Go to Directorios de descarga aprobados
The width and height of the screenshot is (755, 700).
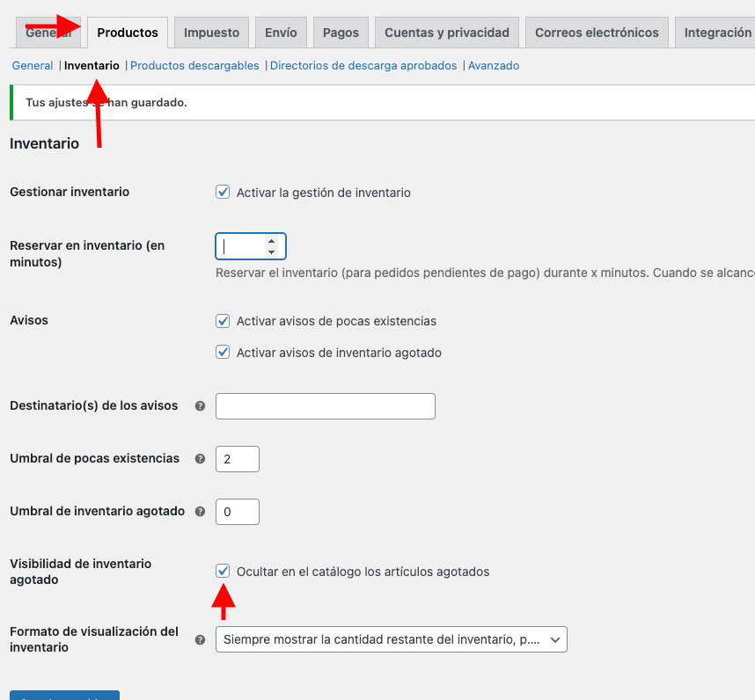(x=363, y=65)
